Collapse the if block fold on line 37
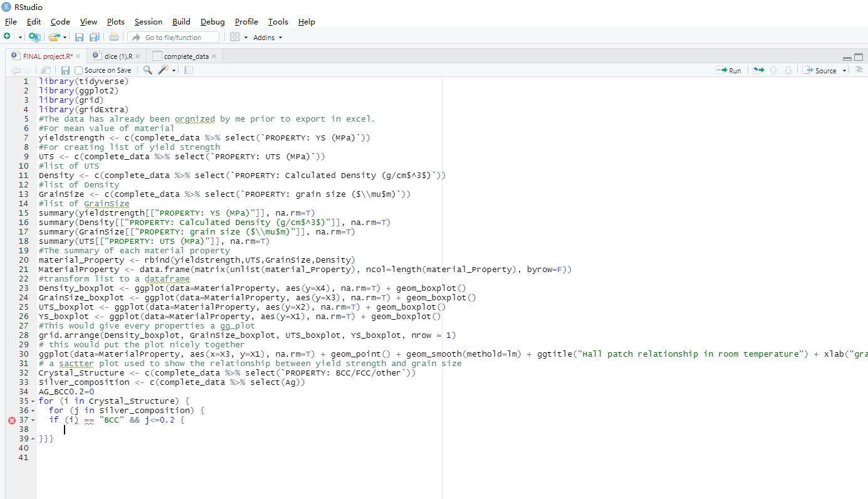The image size is (868, 499). point(33,420)
